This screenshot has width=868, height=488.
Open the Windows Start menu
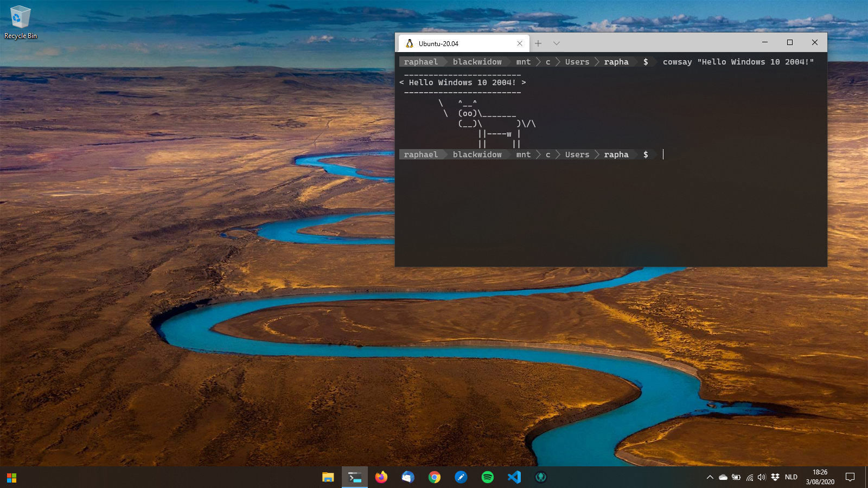11,477
